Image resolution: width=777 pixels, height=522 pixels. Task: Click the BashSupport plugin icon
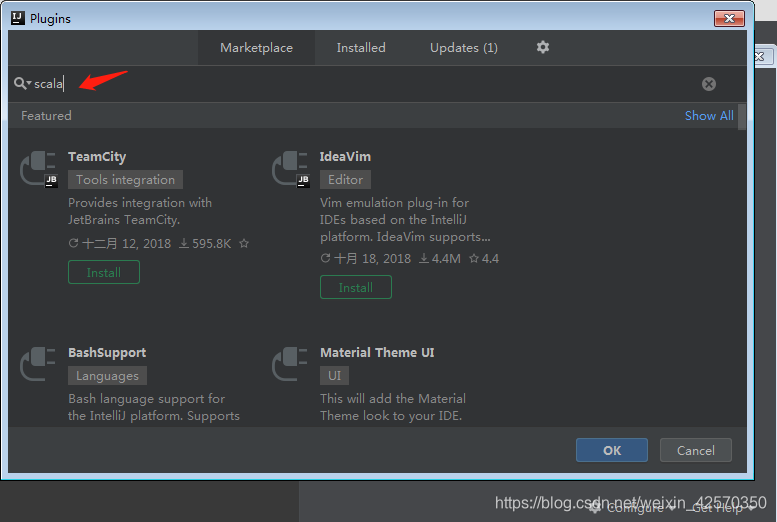pyautogui.click(x=38, y=364)
